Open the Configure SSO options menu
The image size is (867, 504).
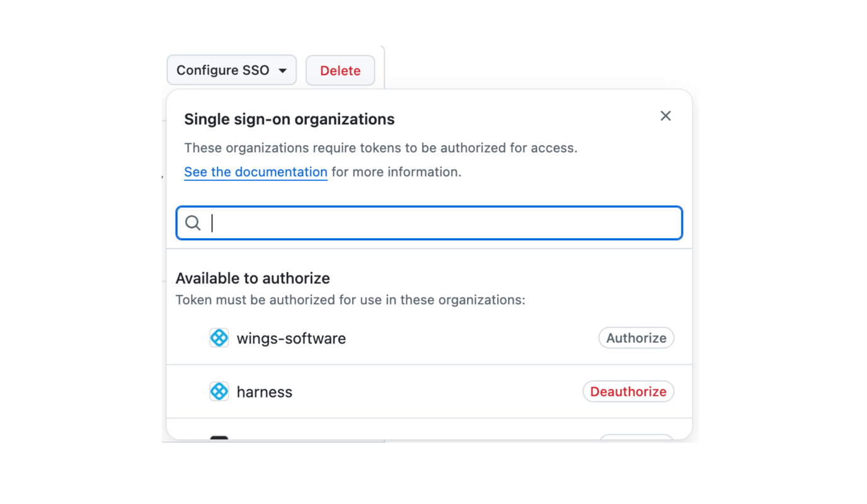tap(231, 70)
